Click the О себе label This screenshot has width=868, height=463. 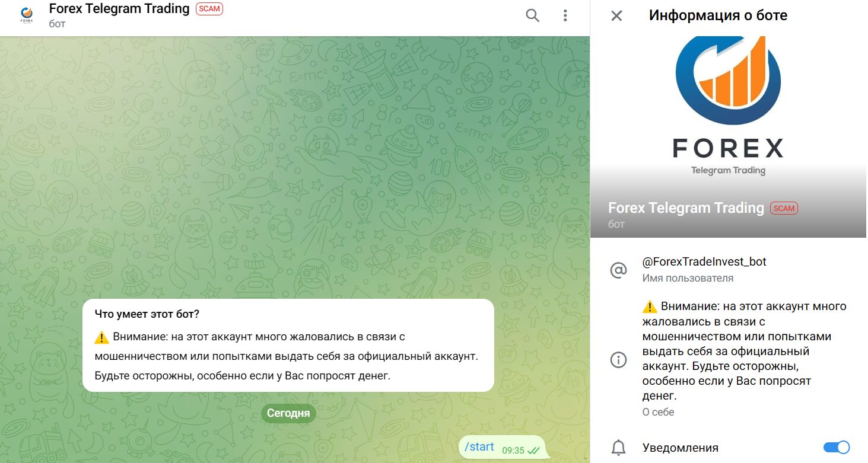(x=658, y=412)
